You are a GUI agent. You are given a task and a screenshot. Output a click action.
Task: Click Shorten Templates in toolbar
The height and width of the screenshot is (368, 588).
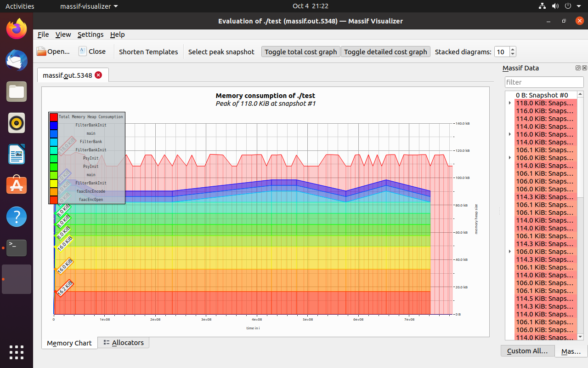[x=148, y=52]
